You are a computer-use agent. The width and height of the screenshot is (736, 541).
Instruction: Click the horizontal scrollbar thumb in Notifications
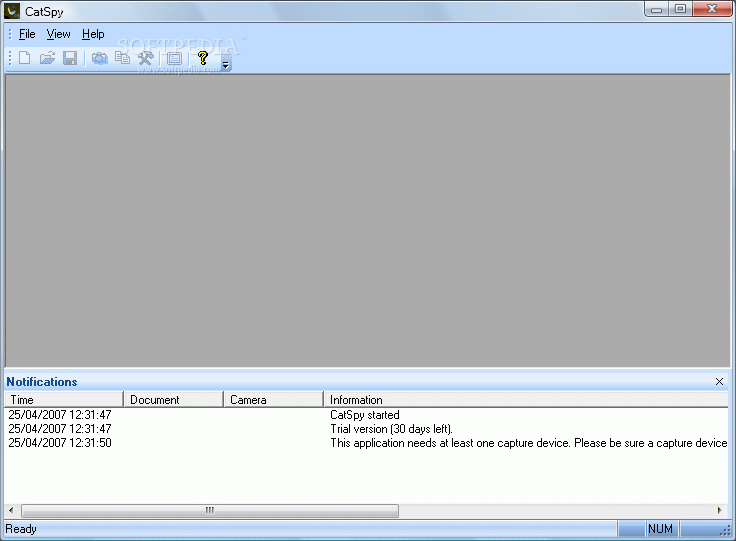[210, 510]
